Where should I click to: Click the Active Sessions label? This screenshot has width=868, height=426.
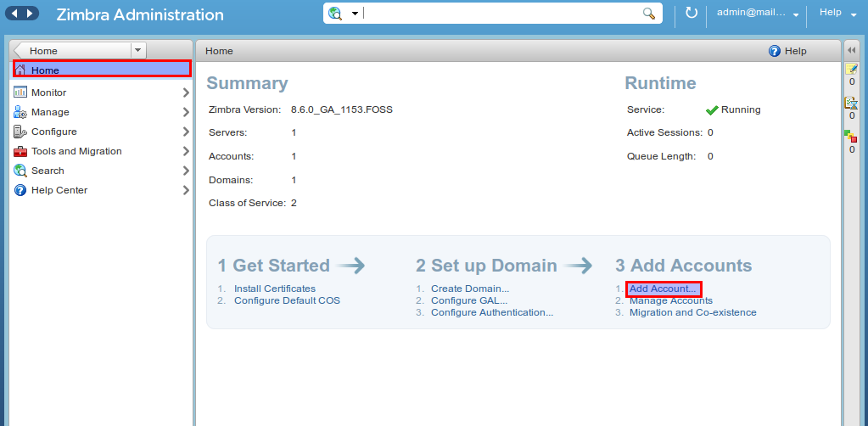(665, 133)
